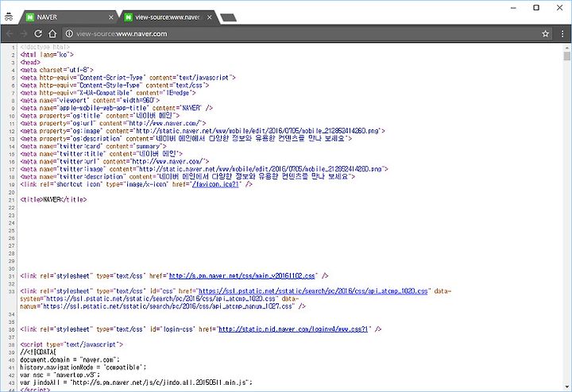Click the <title>NAVER</title> source line
The height and width of the screenshot is (392, 572).
pyautogui.click(x=54, y=200)
